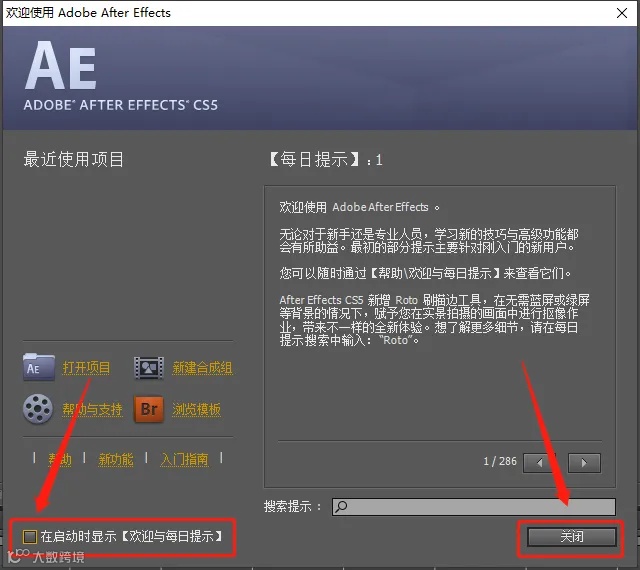
Task: Open the 新功能 link
Action: point(116,459)
